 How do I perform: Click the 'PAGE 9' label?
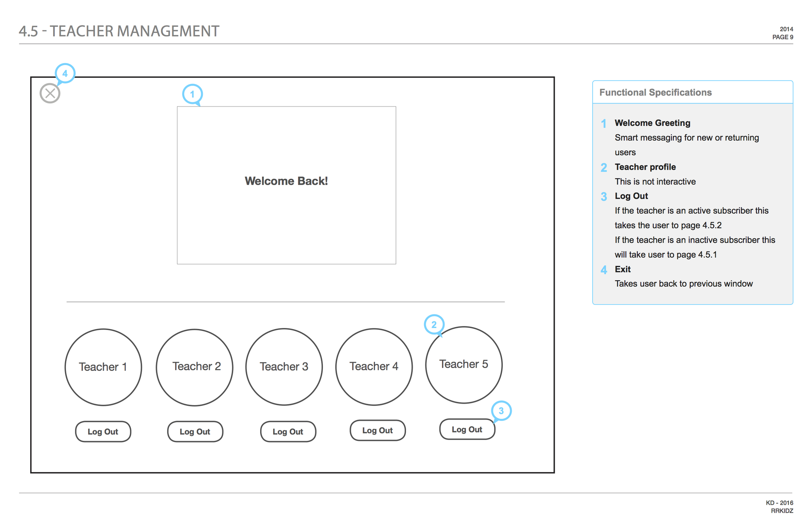[x=783, y=37]
